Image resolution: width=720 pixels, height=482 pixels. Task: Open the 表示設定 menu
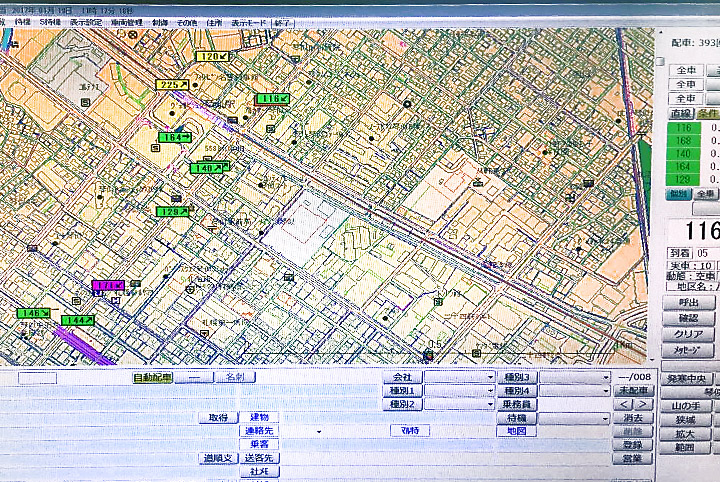[86, 21]
